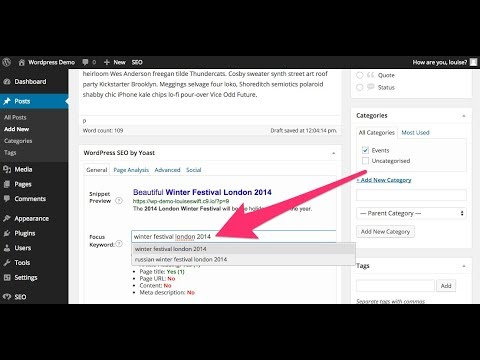Click the Comments bubble icon in sidebar
480x360 pixels.
pyautogui.click(x=7, y=199)
